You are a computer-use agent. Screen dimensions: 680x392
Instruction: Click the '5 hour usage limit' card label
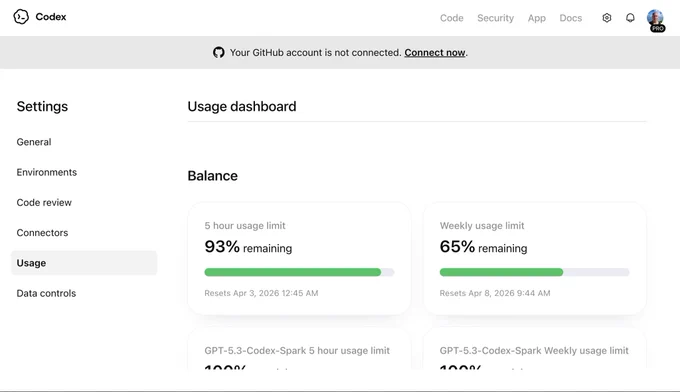point(245,225)
